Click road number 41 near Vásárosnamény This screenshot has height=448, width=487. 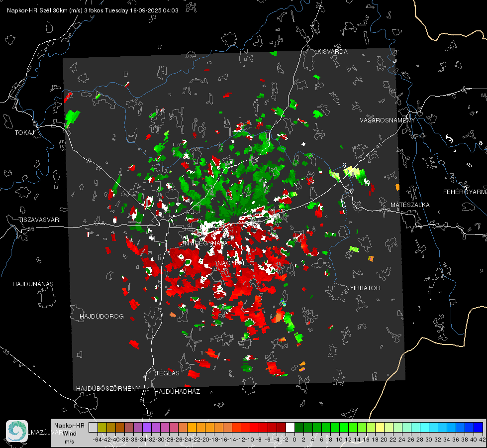click(x=378, y=145)
